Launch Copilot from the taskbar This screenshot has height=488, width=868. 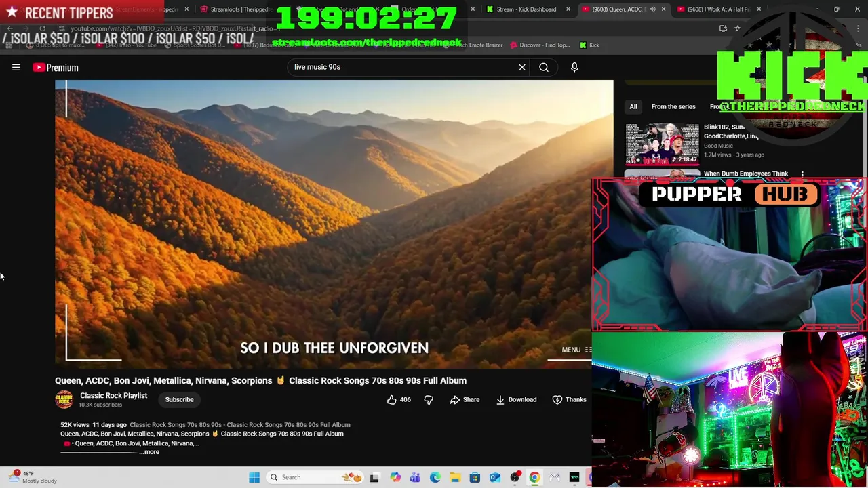point(395,477)
